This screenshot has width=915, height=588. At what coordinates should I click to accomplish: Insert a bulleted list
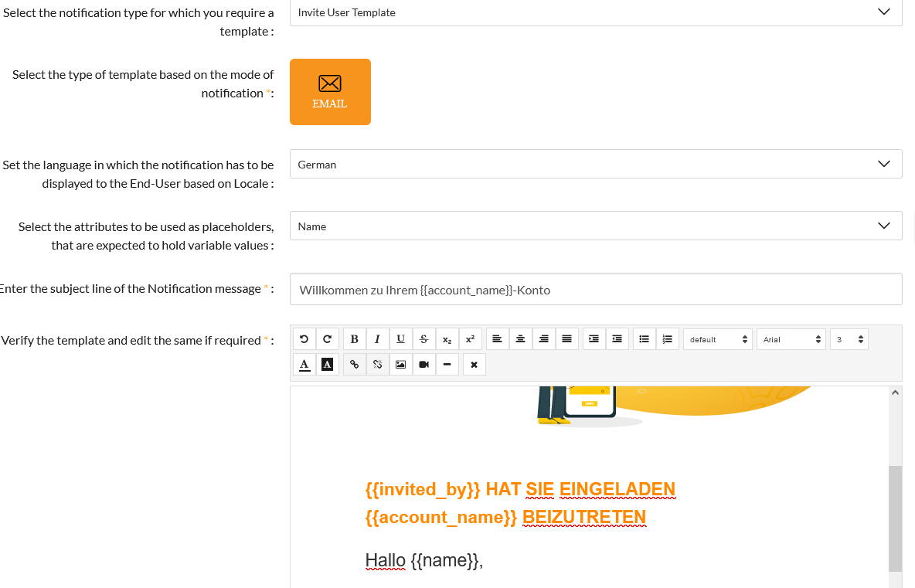click(x=644, y=339)
